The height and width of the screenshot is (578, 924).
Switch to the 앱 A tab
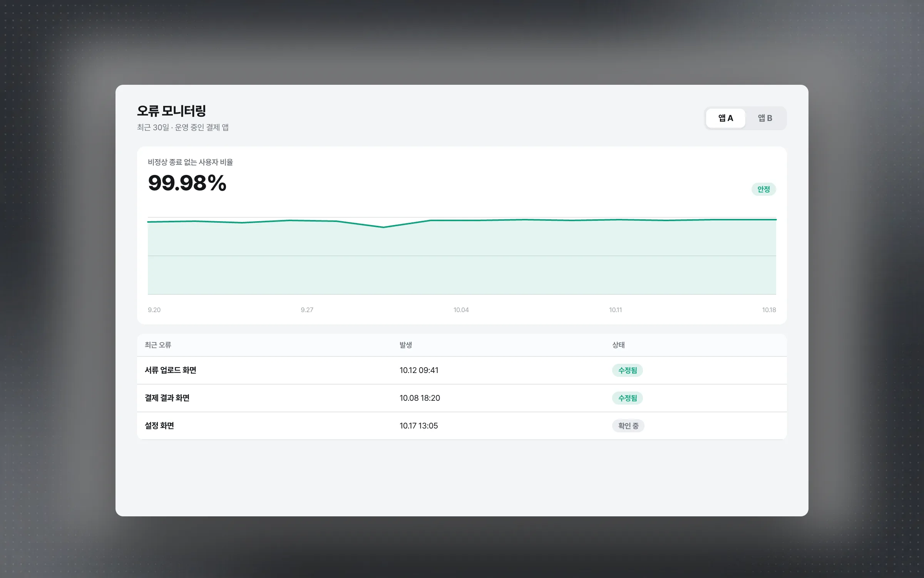coord(725,118)
